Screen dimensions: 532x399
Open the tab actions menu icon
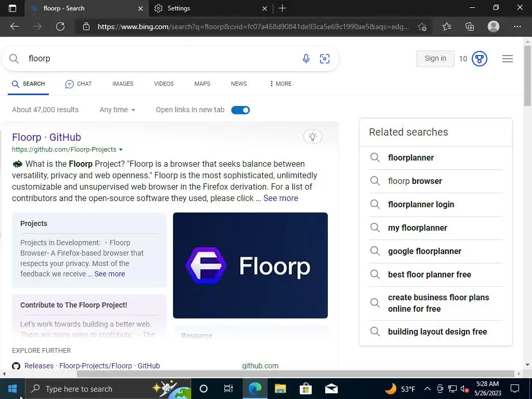tap(12, 8)
